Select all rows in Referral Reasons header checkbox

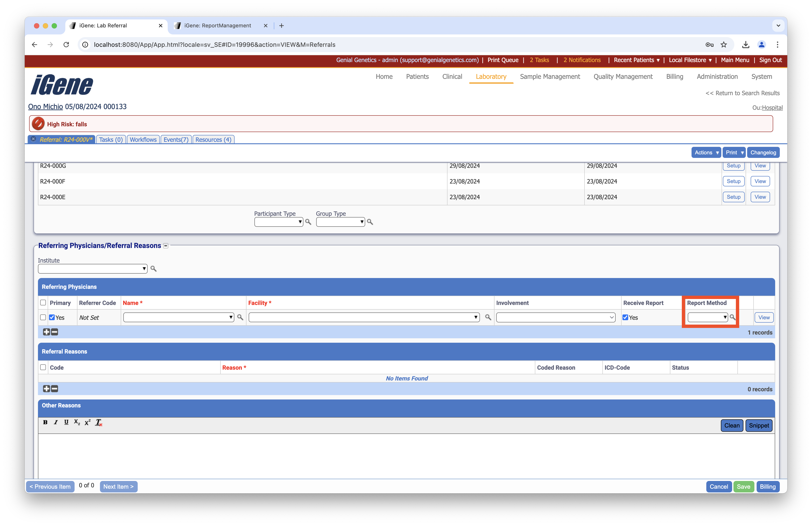tap(43, 367)
